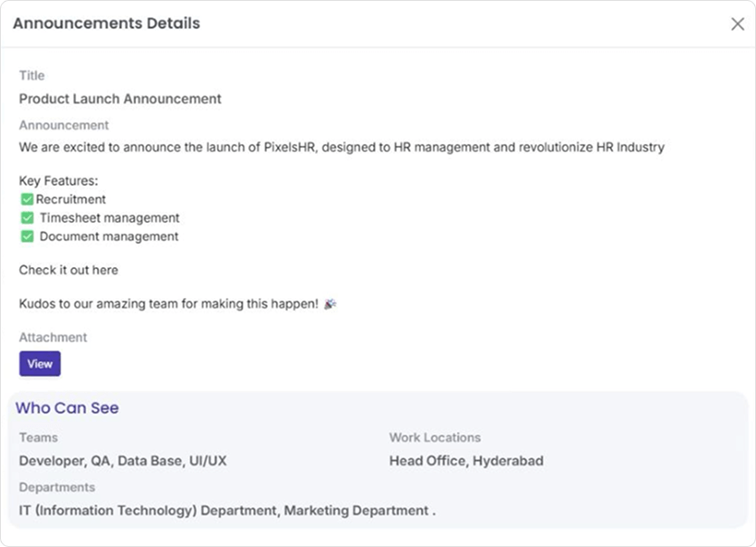Click the Teams list 'Developer, QA, Data Base, UI/UX'
756x547 pixels.
123,461
